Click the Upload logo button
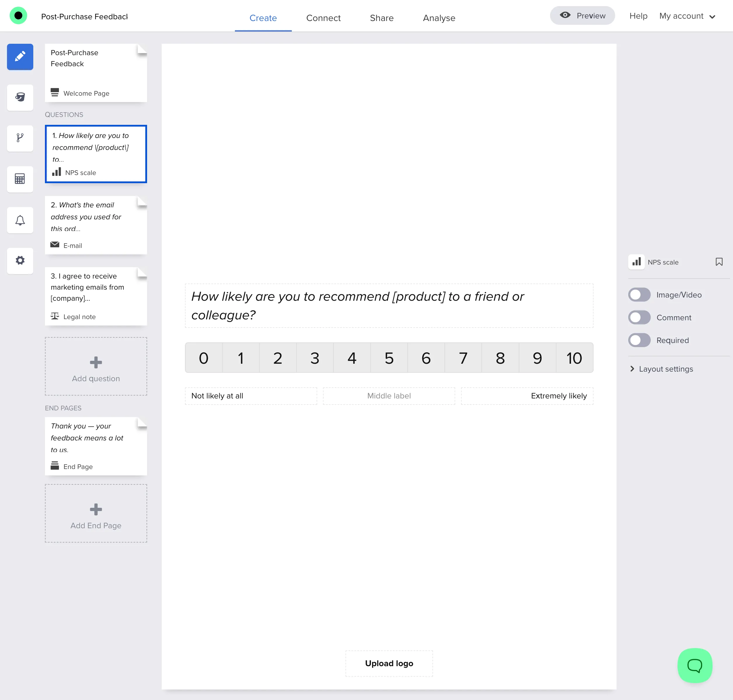733x700 pixels. click(x=389, y=664)
